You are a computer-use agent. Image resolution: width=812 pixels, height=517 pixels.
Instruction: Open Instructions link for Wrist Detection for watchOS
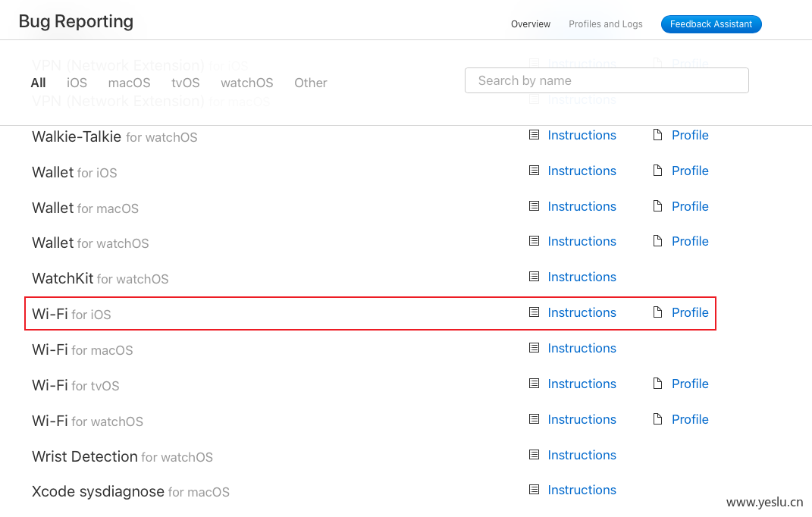click(x=582, y=455)
